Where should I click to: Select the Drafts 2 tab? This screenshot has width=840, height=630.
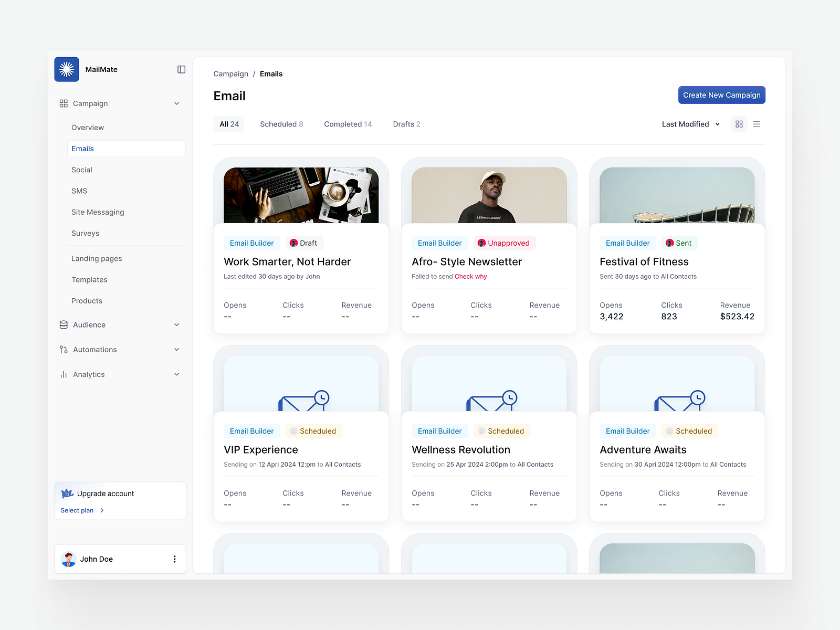[x=406, y=124]
